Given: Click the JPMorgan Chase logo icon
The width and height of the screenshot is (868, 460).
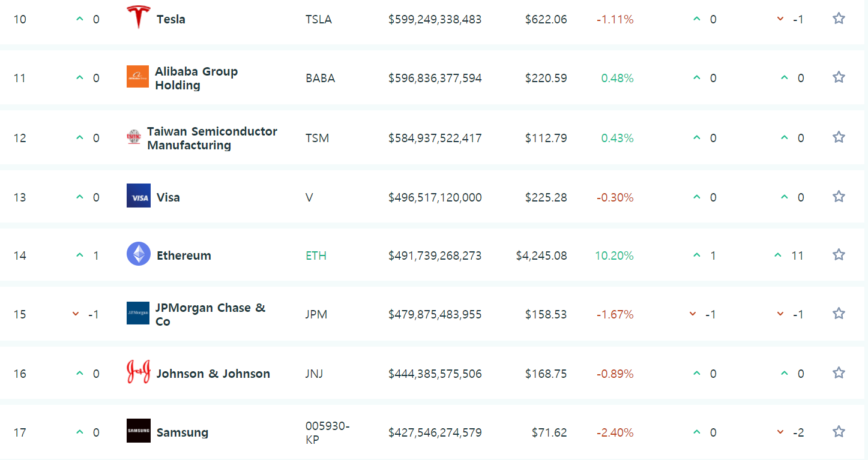Looking at the screenshot, I should 137,313.
